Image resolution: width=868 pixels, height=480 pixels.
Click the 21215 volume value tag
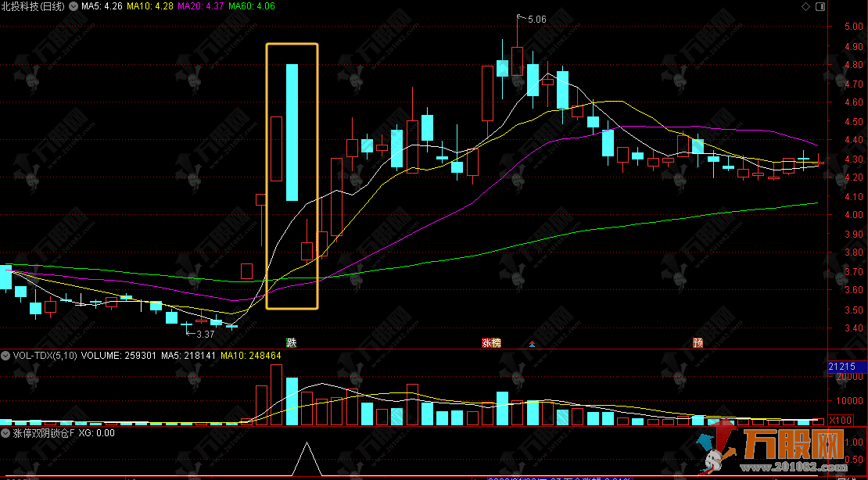pos(841,367)
